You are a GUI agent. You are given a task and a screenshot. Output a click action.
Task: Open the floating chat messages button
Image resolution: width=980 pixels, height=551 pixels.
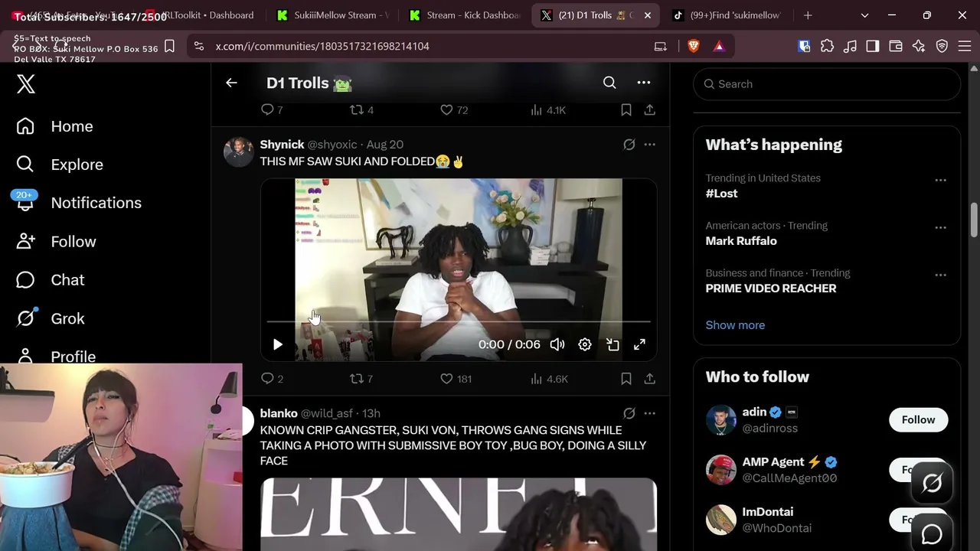click(x=932, y=533)
